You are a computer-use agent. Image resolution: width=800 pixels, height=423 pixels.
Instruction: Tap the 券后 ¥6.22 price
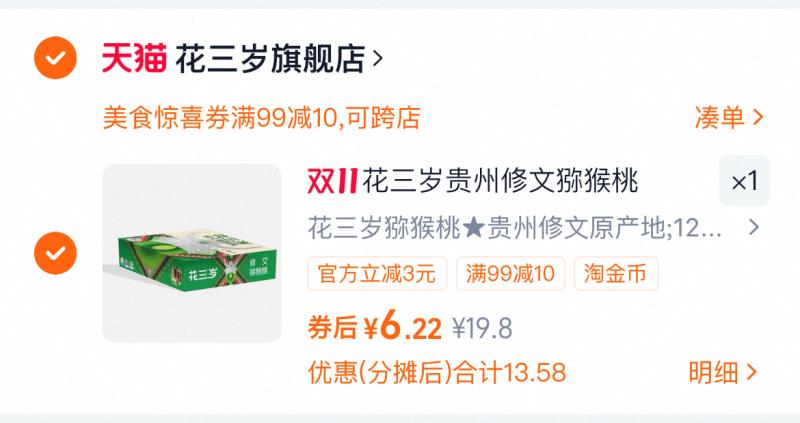[x=374, y=327]
